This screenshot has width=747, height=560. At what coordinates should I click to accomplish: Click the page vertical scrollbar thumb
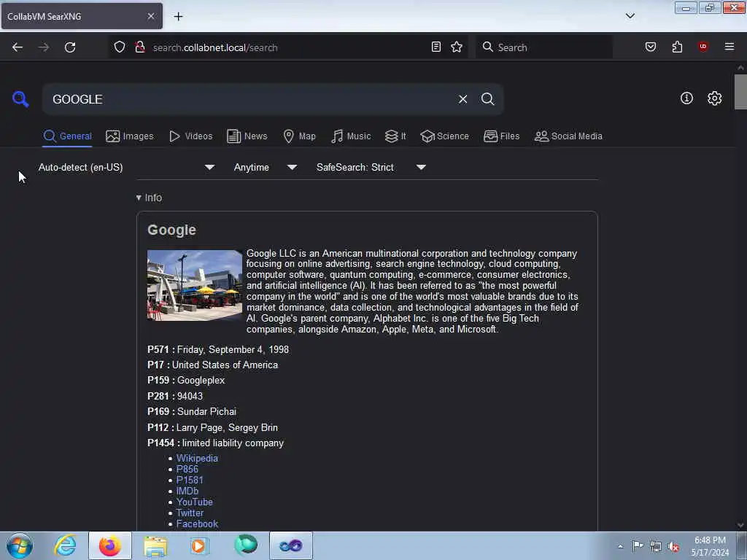740,91
